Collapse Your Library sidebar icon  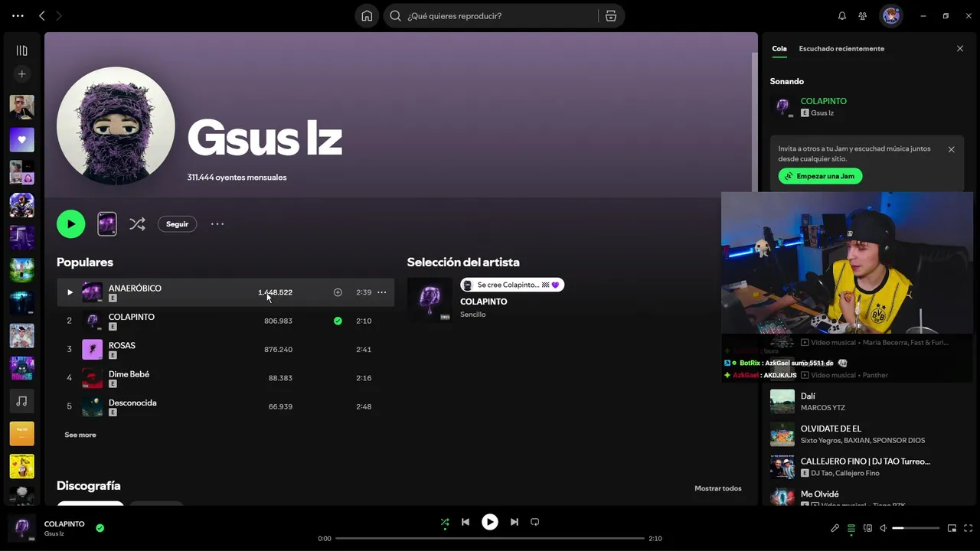coord(21,51)
